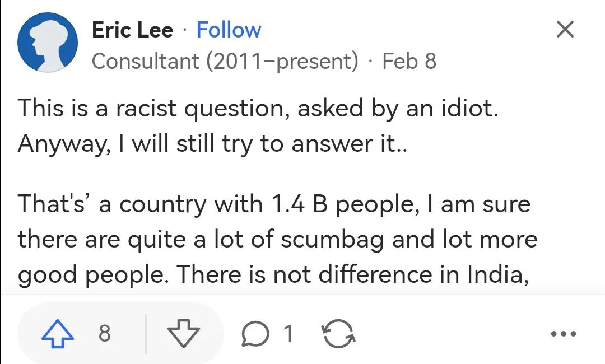
Task: Dismiss the answer with the X icon
Action: 565,30
